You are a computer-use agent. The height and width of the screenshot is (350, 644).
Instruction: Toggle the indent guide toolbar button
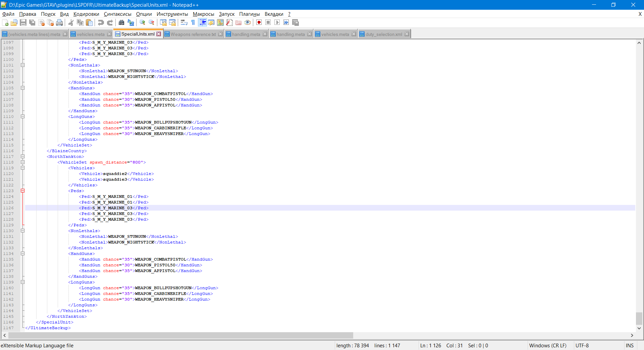pos(203,23)
